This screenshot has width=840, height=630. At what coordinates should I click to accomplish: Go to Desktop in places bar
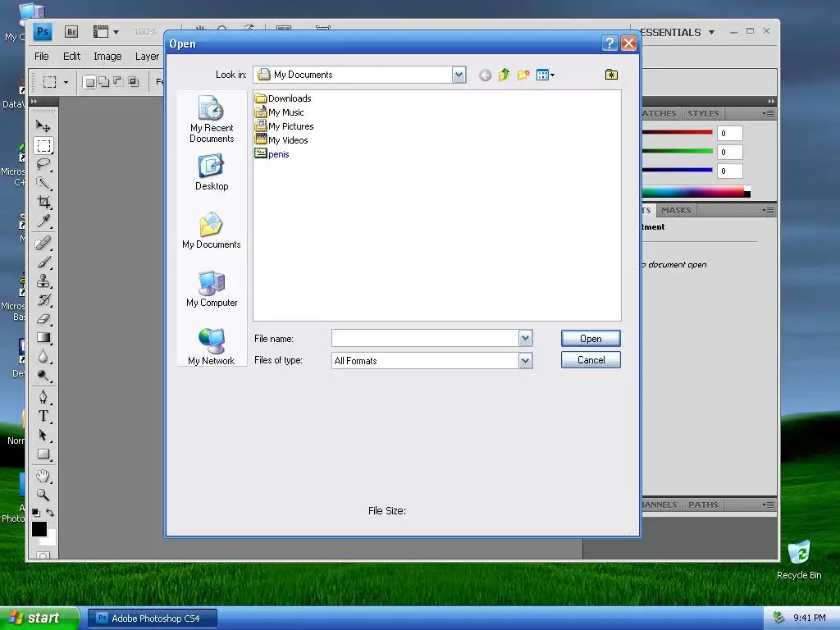coord(212,172)
